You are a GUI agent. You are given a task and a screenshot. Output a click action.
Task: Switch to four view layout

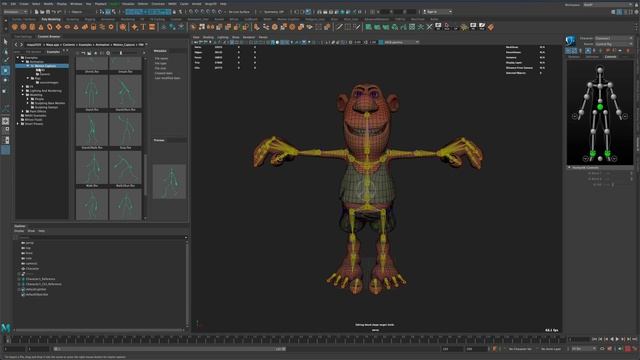click(x=6, y=131)
